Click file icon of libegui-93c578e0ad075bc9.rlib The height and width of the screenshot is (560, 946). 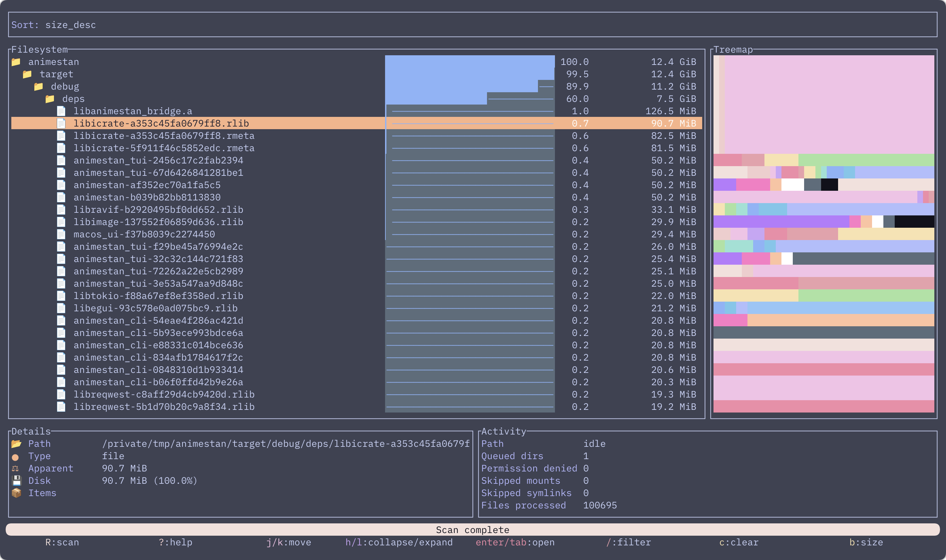(x=61, y=308)
